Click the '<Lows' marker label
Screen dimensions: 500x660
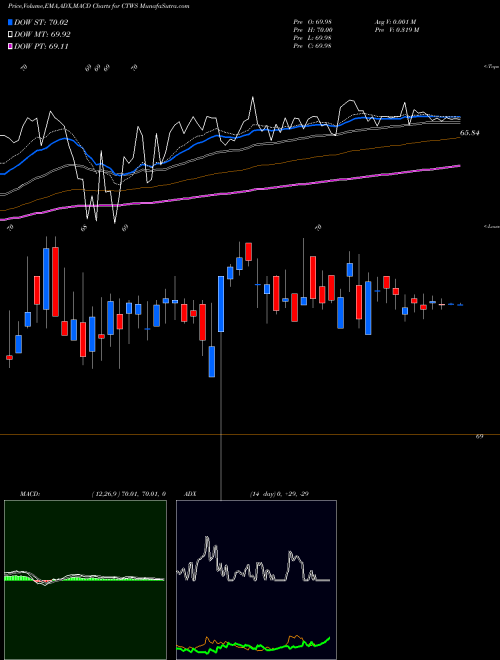492,226
